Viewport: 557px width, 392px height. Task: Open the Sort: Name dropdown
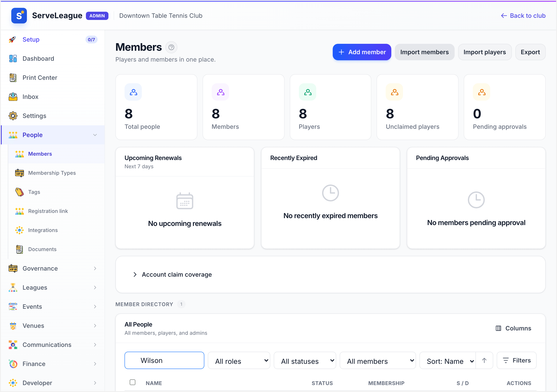click(x=448, y=361)
